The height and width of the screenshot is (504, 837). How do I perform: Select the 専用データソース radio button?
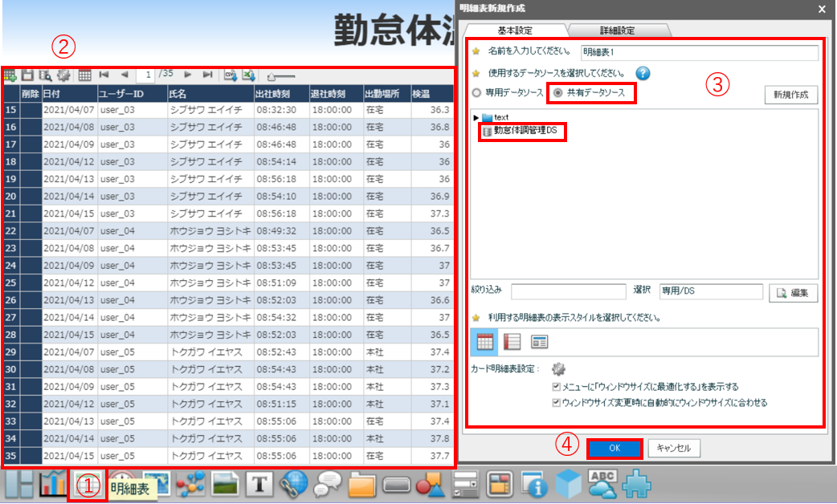point(477,93)
